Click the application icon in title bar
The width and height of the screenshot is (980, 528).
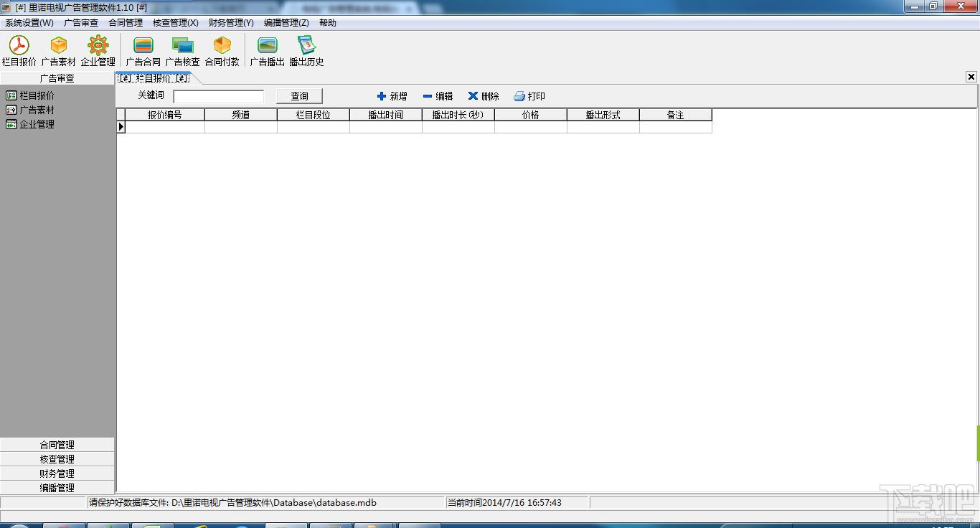pyautogui.click(x=7, y=7)
